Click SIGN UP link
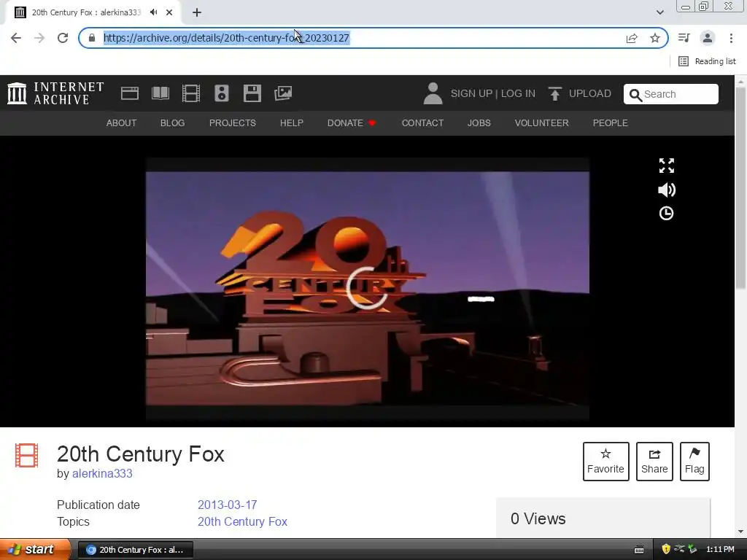747x560 pixels. (472, 93)
